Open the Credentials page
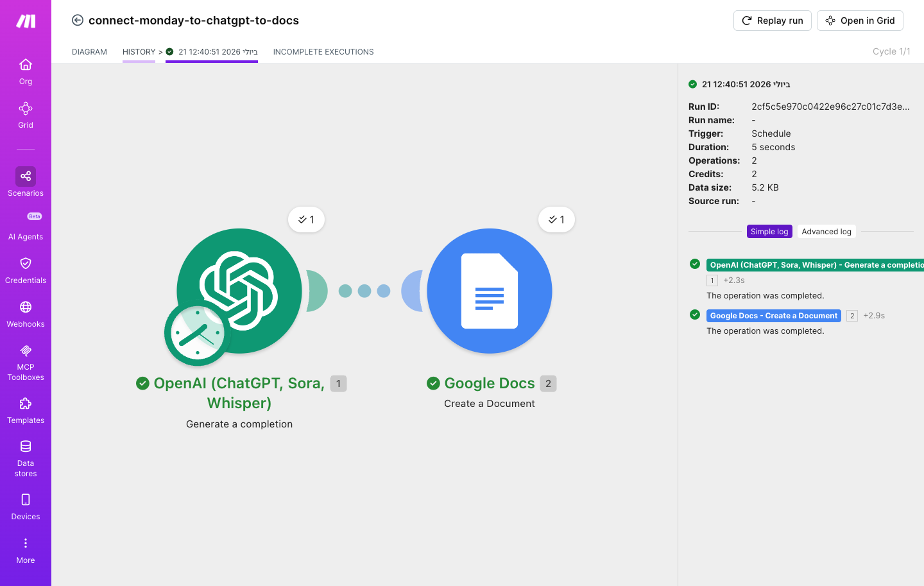 [26, 270]
